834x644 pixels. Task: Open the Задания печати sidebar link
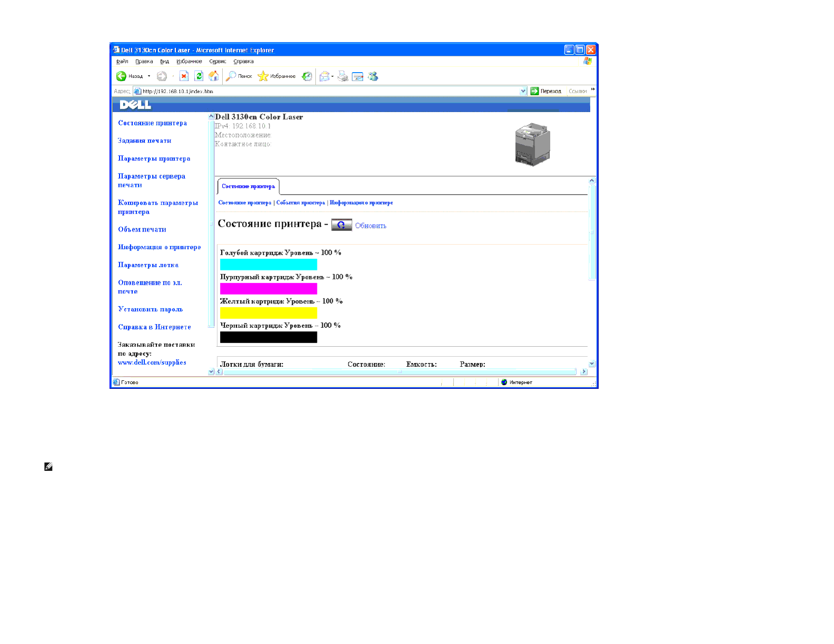[144, 140]
